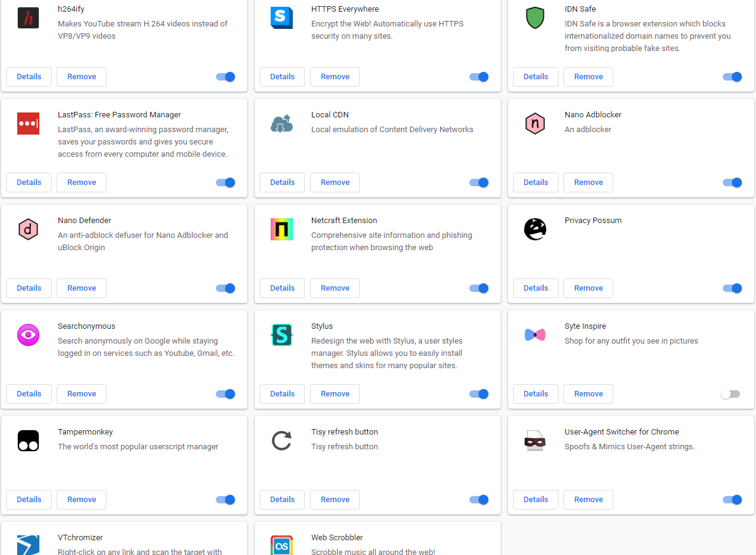Disable the Stylus extension toggle
756x555 pixels.
(479, 394)
